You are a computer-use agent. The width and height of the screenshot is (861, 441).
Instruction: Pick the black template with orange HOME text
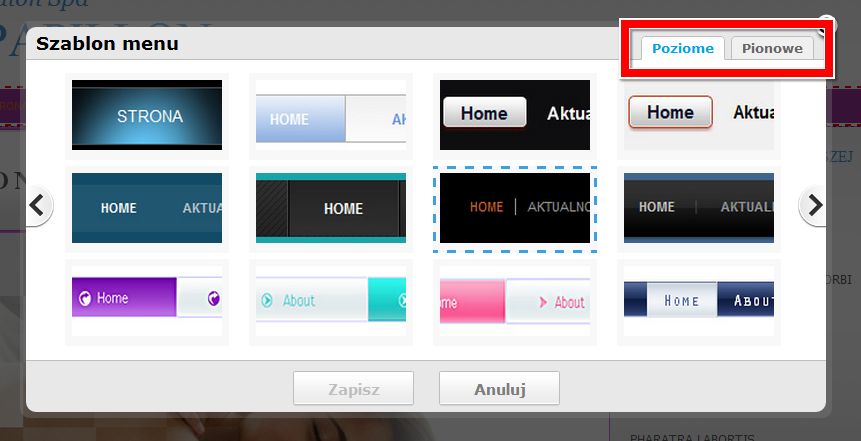515,208
